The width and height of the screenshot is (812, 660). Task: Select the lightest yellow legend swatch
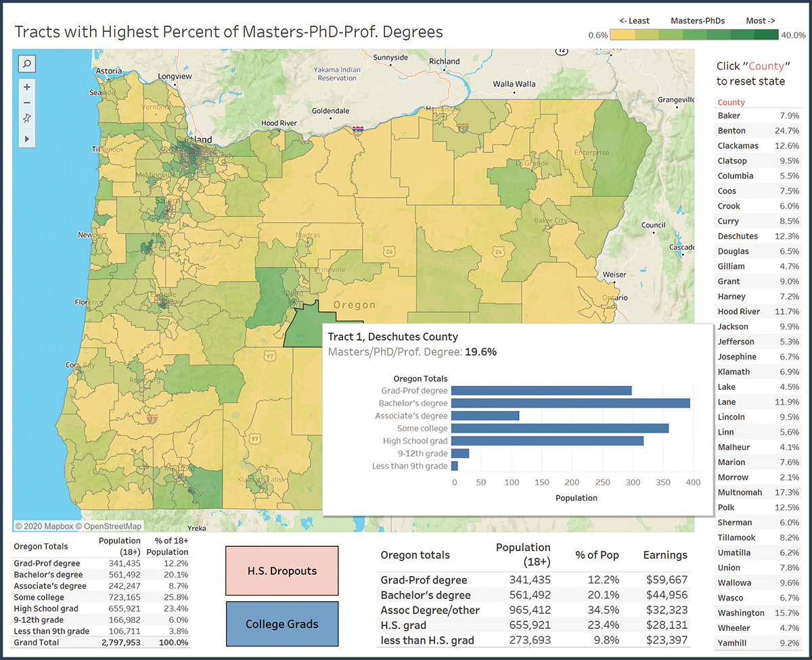pyautogui.click(x=622, y=35)
